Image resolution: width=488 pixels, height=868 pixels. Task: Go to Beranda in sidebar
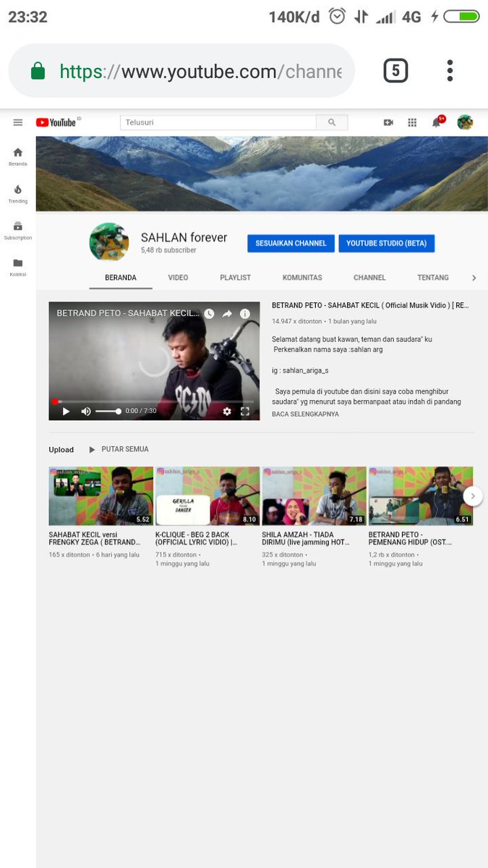(x=18, y=156)
